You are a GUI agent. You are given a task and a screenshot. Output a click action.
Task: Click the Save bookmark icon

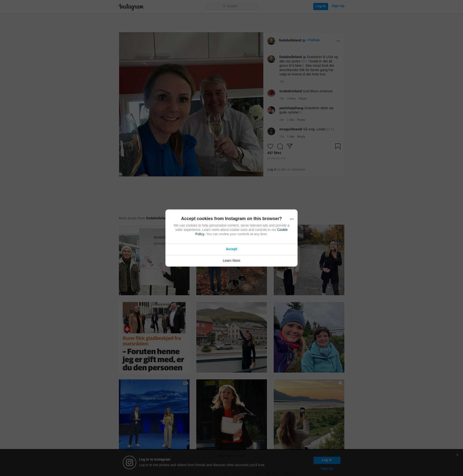tap(338, 146)
